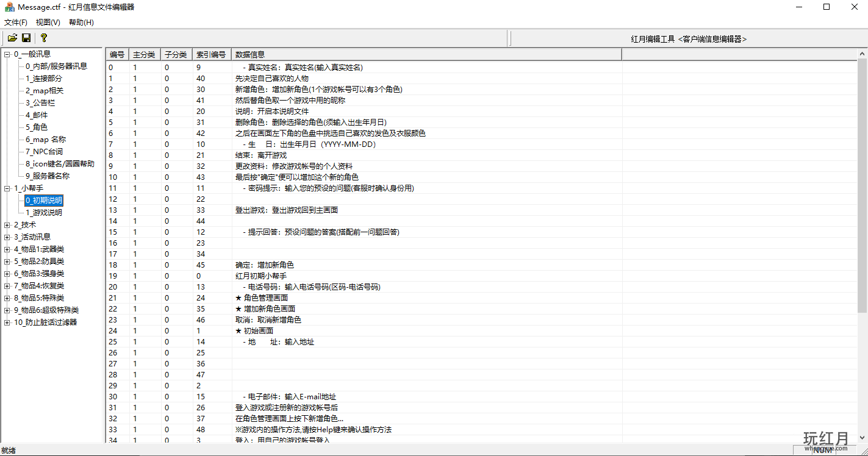Select 2_map相关 tree item
868x456 pixels.
pos(44,91)
